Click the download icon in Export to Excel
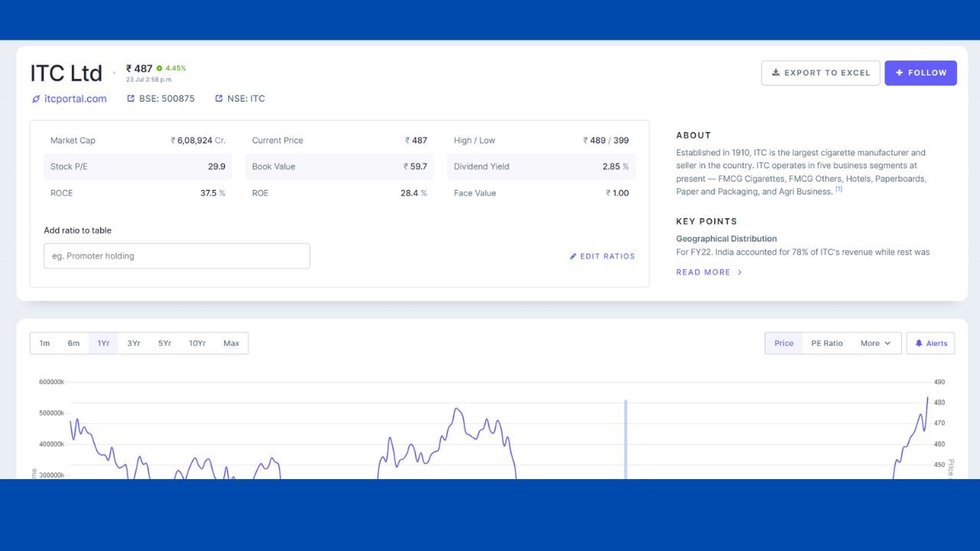 coord(776,73)
